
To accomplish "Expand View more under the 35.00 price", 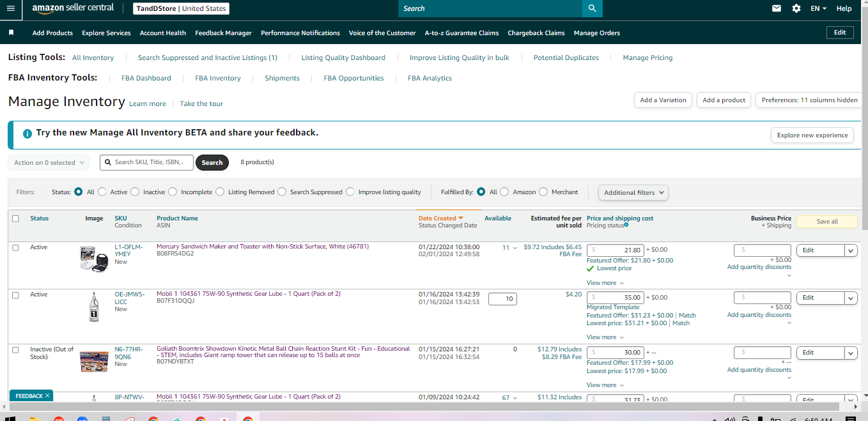I will click(605, 337).
